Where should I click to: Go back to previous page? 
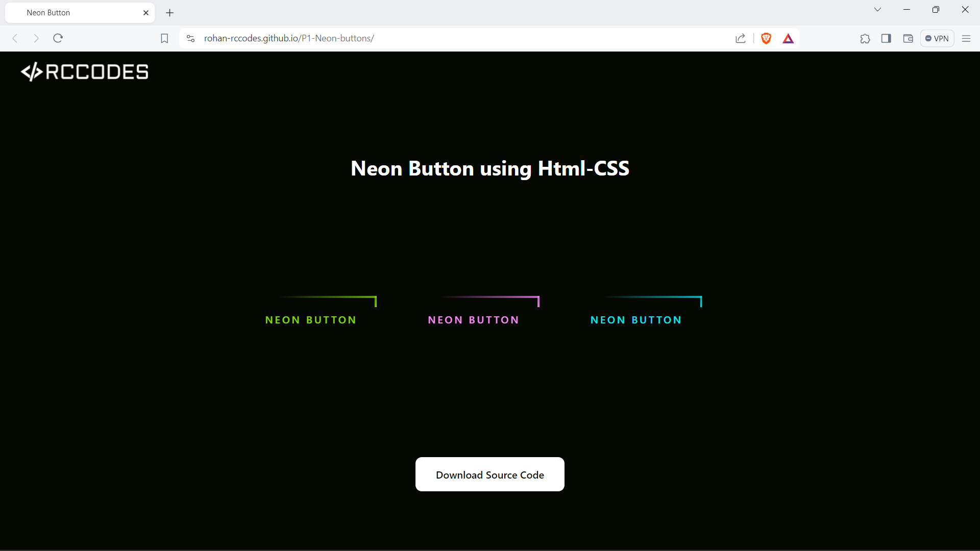tap(15, 38)
